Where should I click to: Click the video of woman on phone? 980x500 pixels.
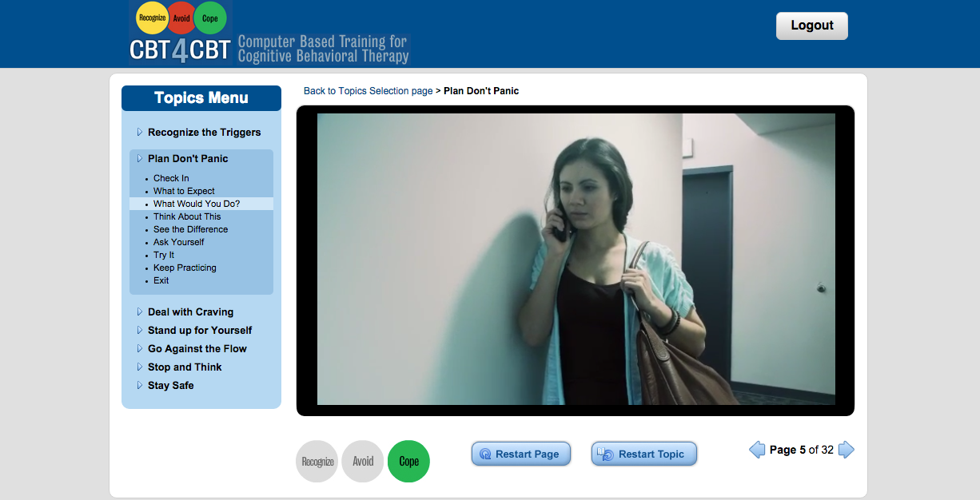576,259
